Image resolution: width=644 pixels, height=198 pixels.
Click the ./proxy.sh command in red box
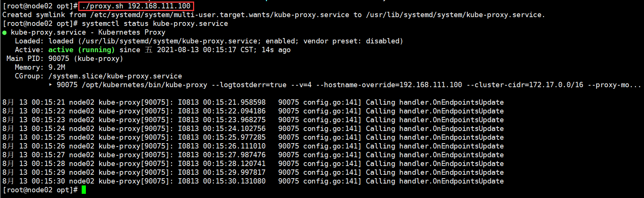click(103, 6)
